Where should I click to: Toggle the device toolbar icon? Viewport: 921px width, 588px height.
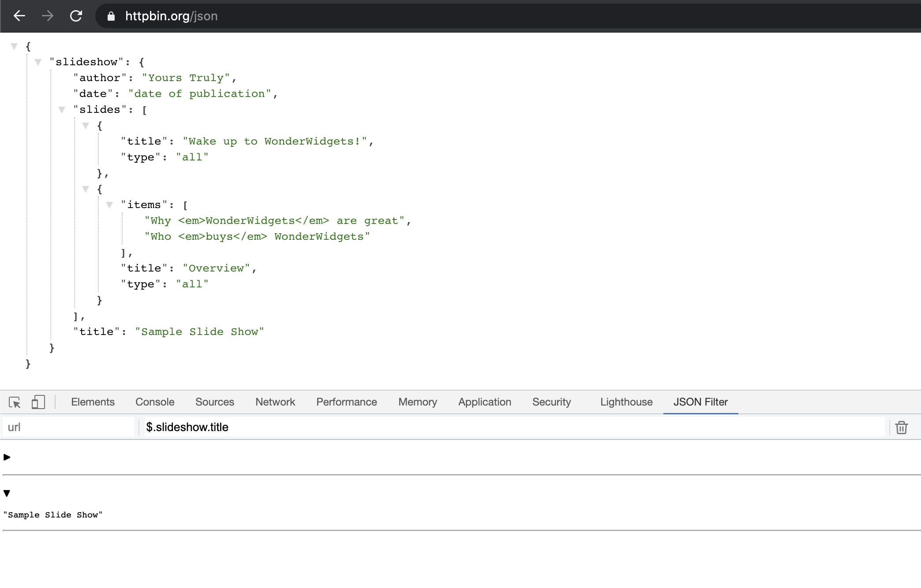pos(38,402)
